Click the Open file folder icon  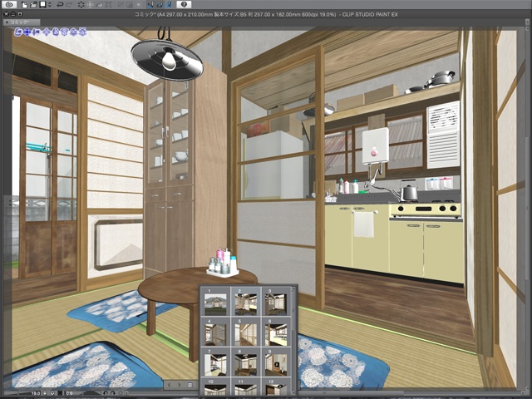tap(33, 5)
